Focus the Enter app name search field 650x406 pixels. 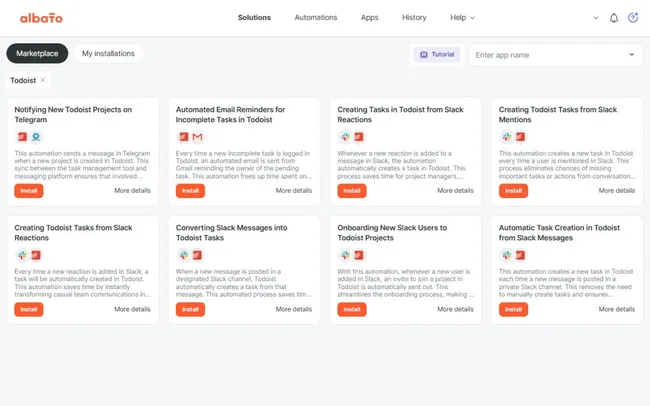[x=555, y=55]
